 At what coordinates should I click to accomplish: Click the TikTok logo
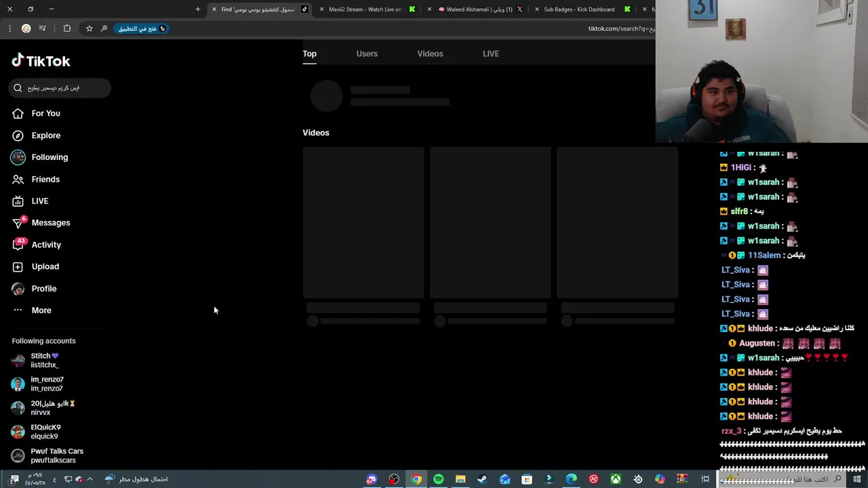coord(41,61)
